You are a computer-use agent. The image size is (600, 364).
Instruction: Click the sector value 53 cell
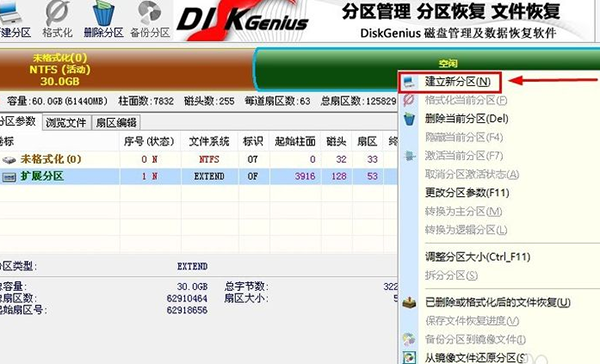tap(367, 176)
